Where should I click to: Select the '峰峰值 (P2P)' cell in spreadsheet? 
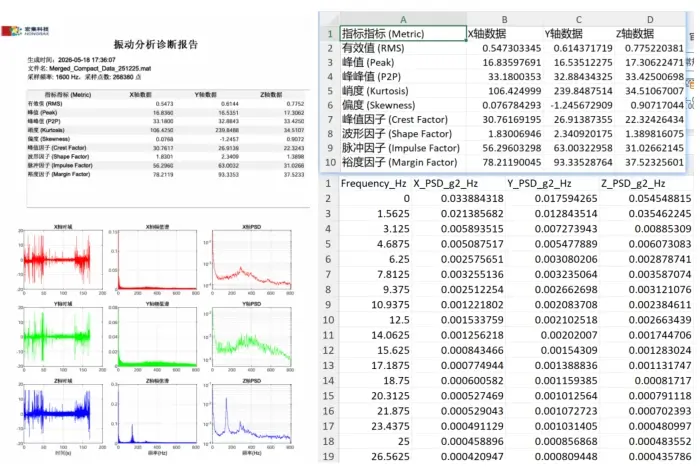click(403, 76)
